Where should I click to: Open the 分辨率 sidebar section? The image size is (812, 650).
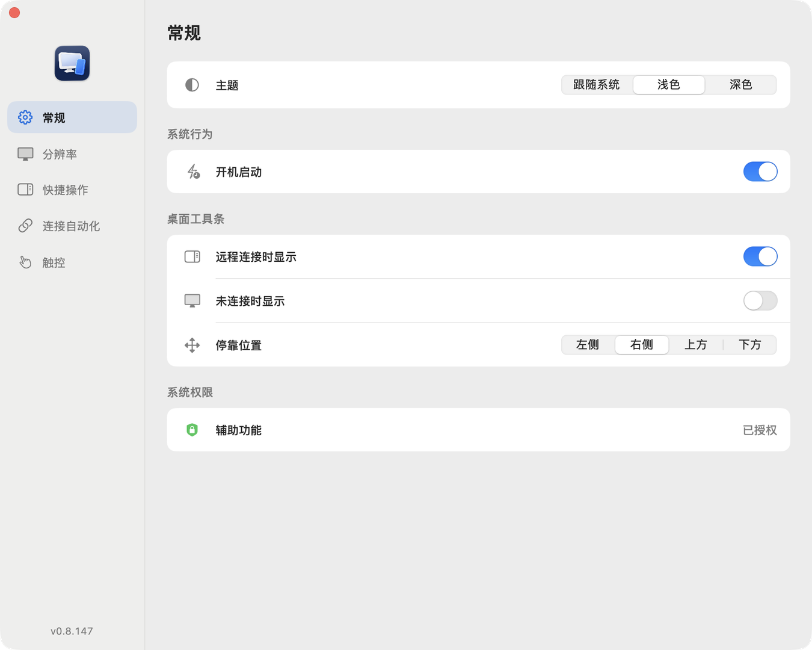click(x=72, y=154)
